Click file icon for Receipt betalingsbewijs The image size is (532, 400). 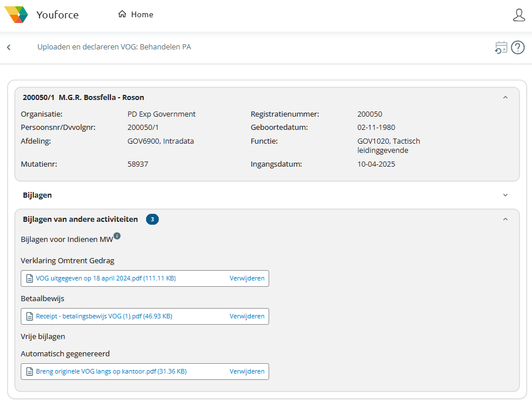[29, 316]
